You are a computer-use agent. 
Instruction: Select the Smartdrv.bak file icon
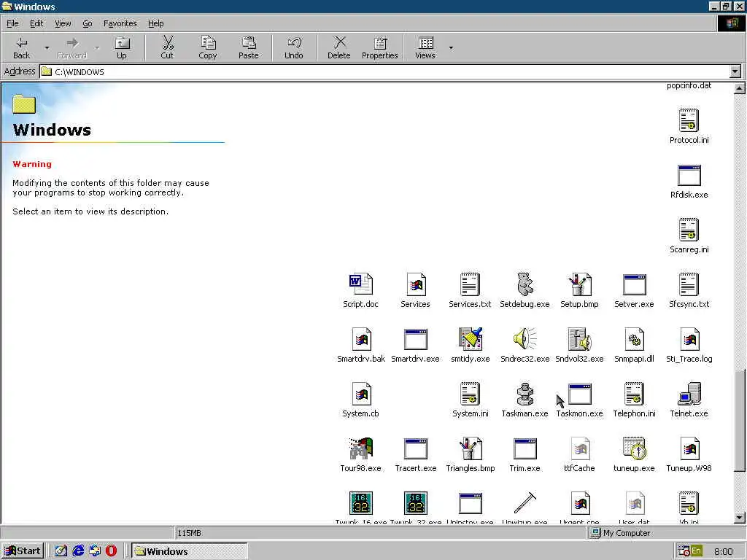tap(360, 339)
